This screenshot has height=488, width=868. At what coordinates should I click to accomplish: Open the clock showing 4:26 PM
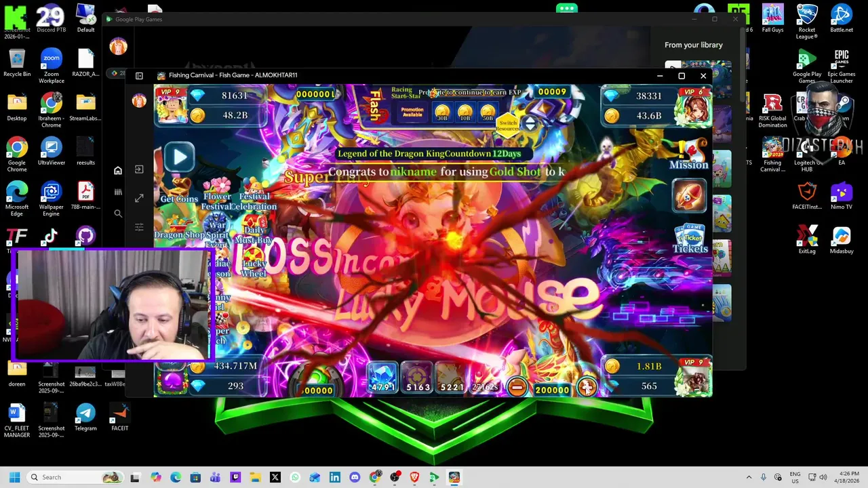(x=848, y=477)
